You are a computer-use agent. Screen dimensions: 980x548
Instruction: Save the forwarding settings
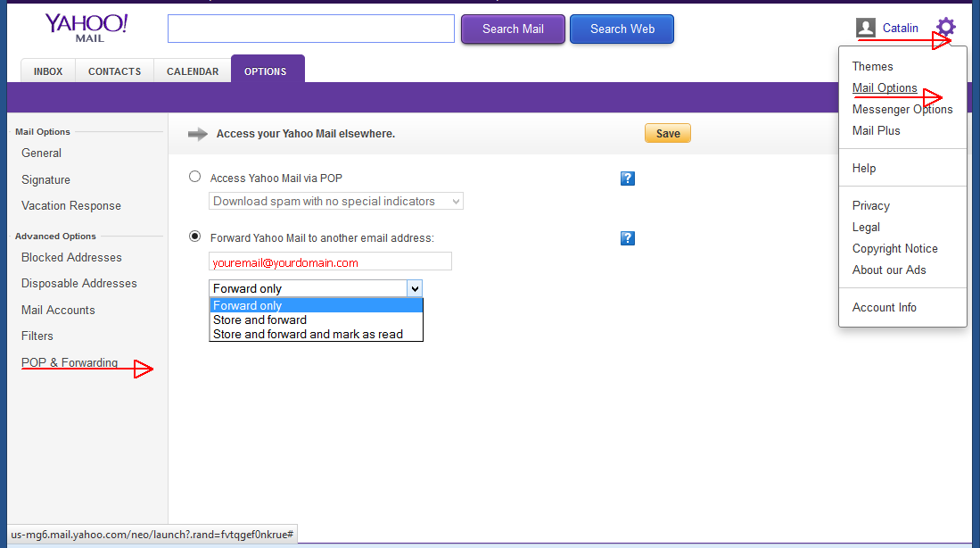[x=668, y=133]
